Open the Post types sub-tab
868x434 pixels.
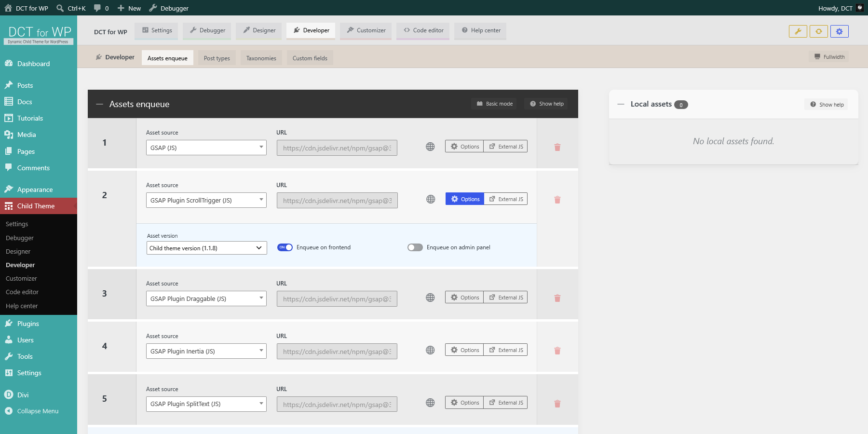(x=217, y=58)
